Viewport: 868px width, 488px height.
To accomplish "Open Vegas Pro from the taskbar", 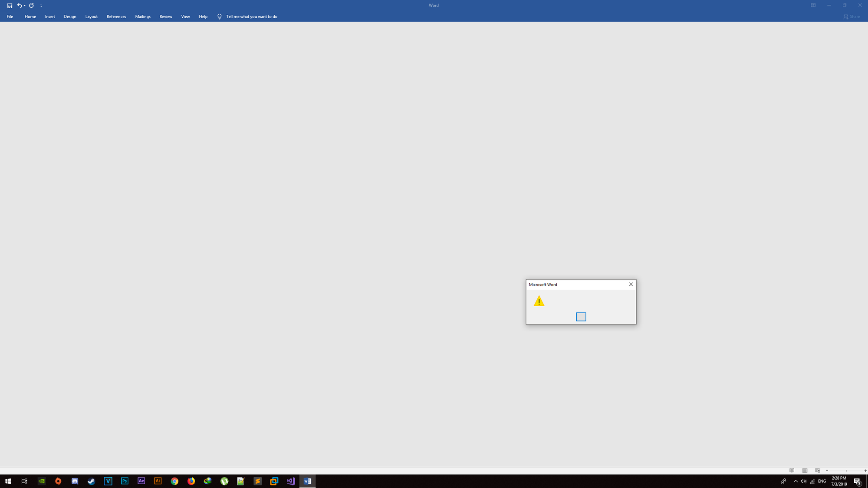I will pos(108,481).
